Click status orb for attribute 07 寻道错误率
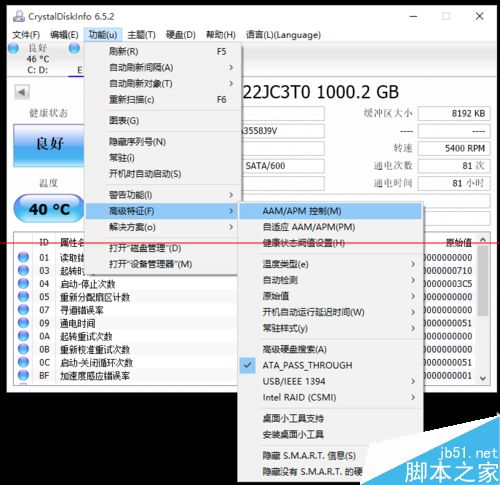Viewport: 500px width, 485px height. coord(23,310)
